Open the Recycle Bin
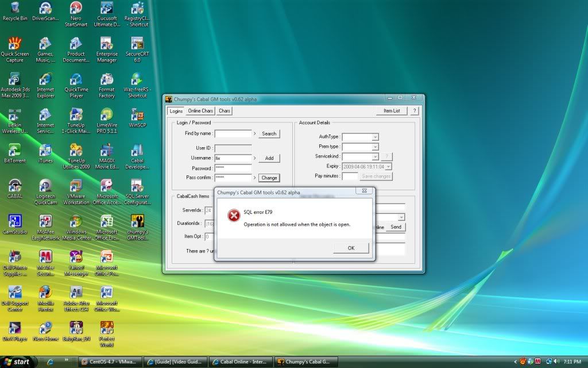588x368 pixels. 15,9
